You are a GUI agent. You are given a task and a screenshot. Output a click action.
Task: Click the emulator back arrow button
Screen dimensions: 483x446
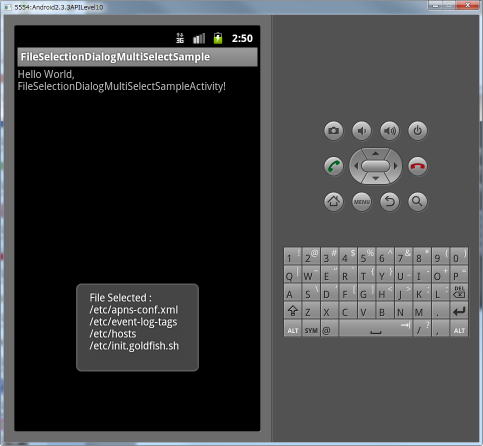coord(389,201)
